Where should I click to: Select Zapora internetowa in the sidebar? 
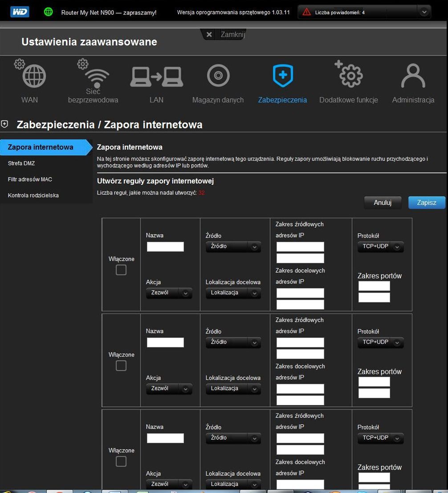[x=46, y=147]
